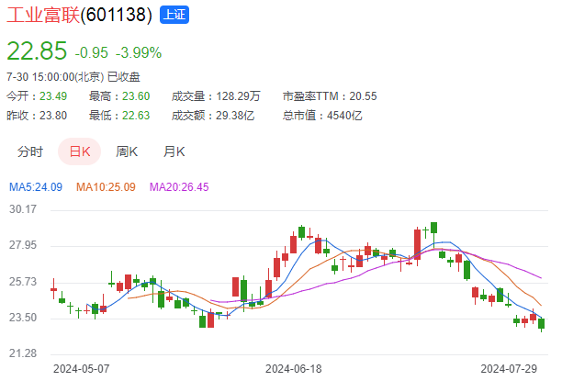Click the 已收盘 market status text
Viewport: 562px width, 392px height.
click(124, 77)
